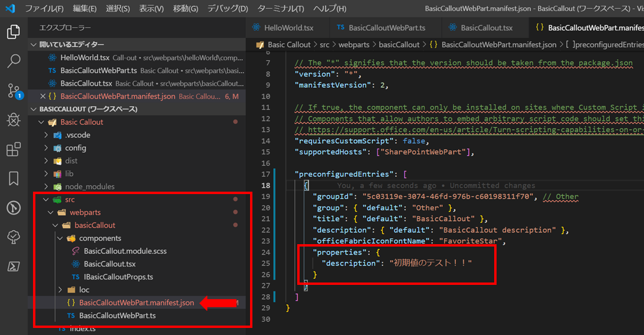Click the webparts breadcrumb segment
The height and width of the screenshot is (335, 644).
click(x=354, y=45)
